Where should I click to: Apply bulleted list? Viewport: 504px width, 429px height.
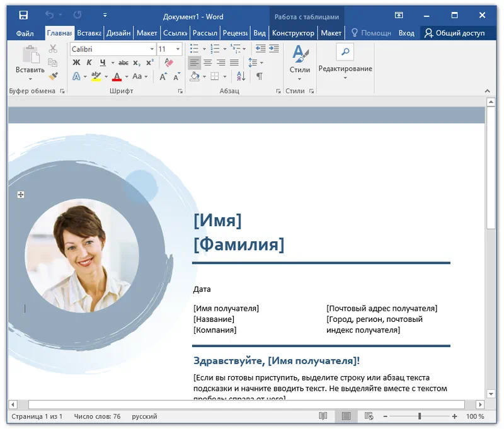coord(194,49)
